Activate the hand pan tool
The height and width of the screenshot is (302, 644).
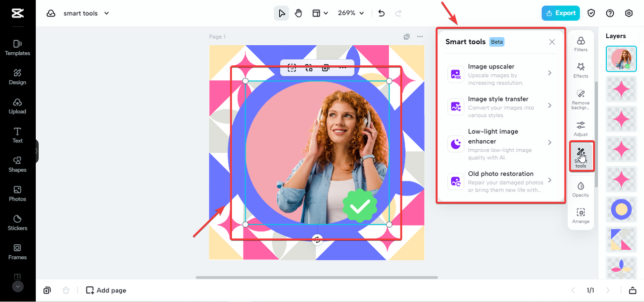pos(298,13)
